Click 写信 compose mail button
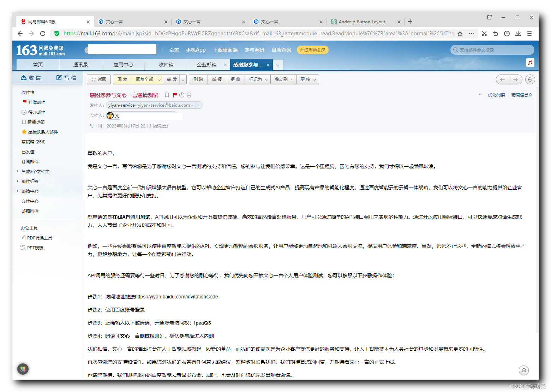This screenshot has height=392, width=551. [x=66, y=78]
